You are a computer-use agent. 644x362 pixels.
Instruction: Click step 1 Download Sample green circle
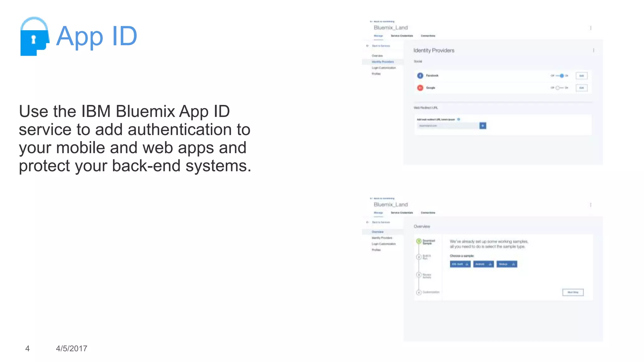(x=419, y=241)
